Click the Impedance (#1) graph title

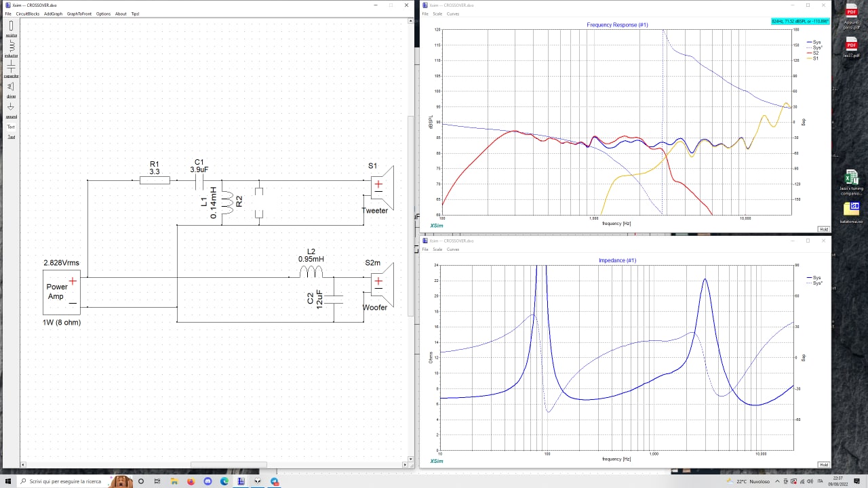tap(617, 260)
